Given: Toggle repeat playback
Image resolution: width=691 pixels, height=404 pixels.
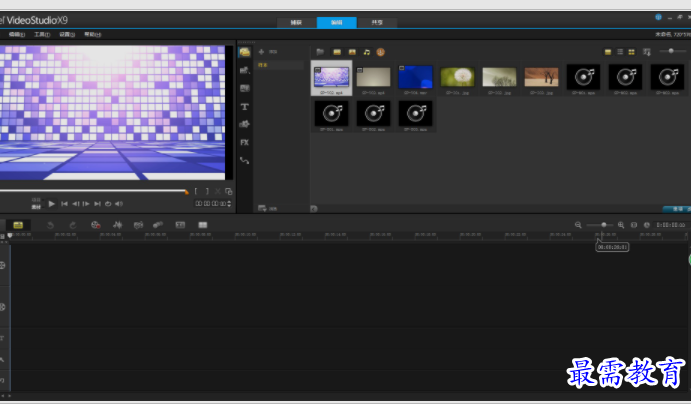Looking at the screenshot, I should click(108, 204).
